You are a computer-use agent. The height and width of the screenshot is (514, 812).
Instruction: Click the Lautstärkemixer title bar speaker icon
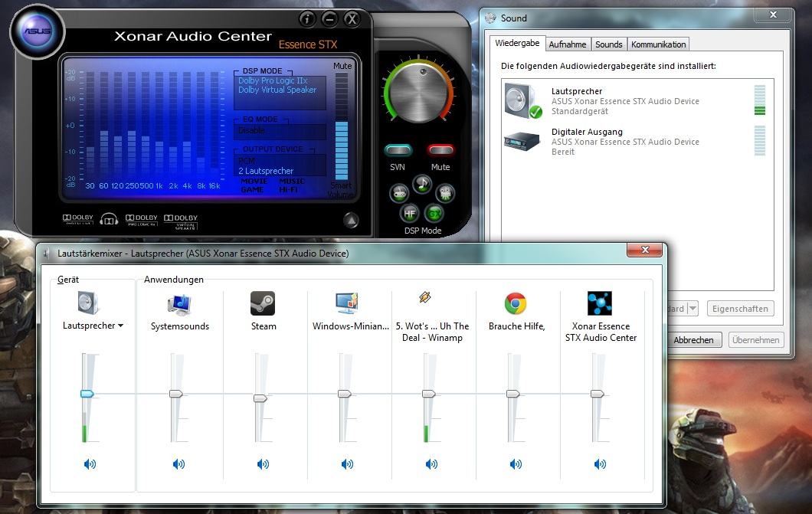(x=47, y=254)
